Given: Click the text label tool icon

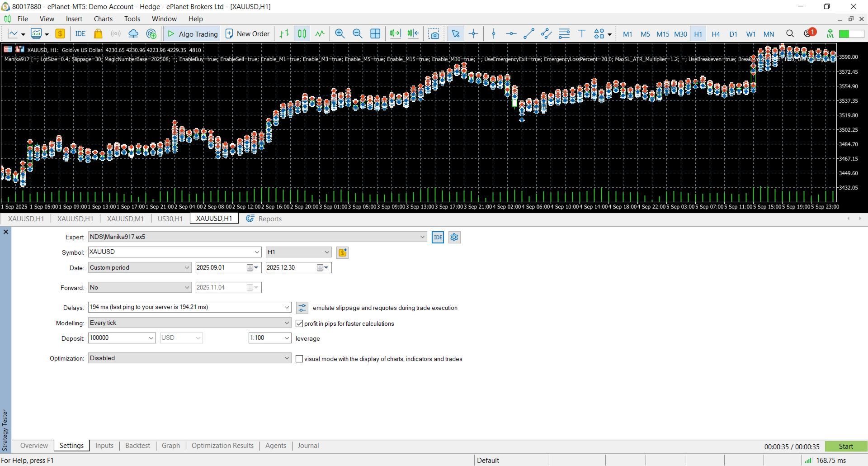Looking at the screenshot, I should click(x=582, y=34).
